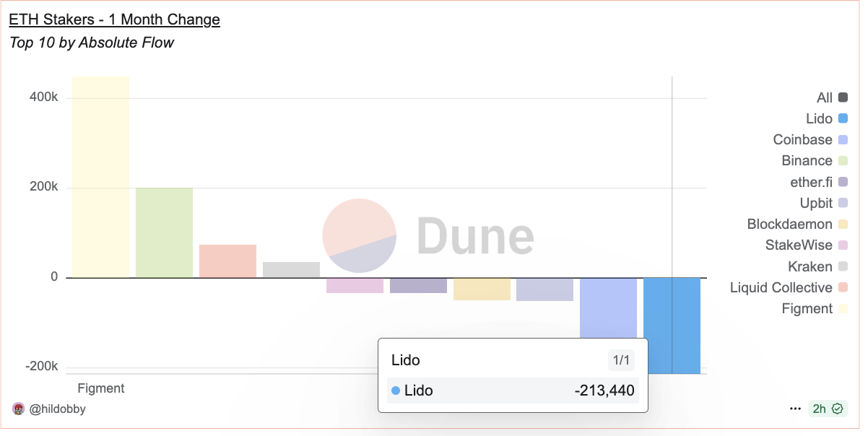Toggle the Coinbase series label in legend

coord(802,140)
